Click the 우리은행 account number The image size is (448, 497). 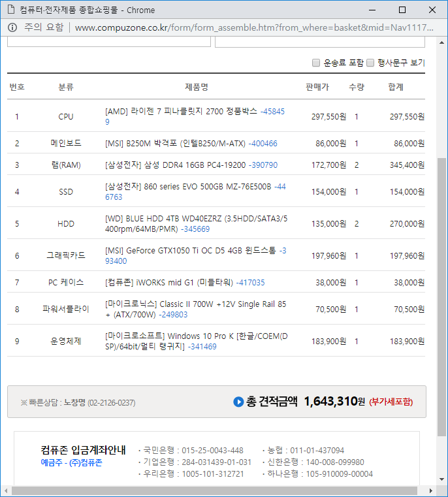(213, 474)
